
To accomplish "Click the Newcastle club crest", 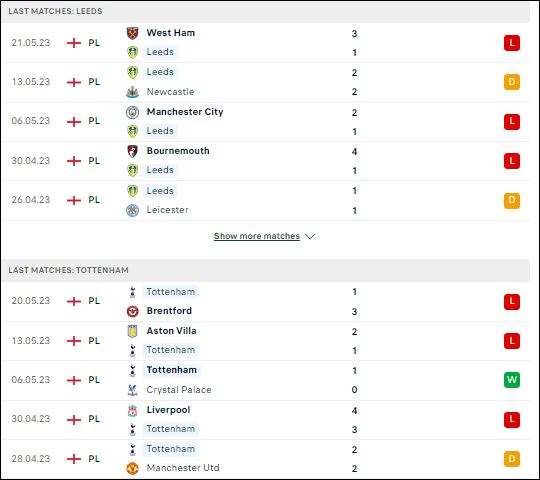I will click(x=133, y=92).
